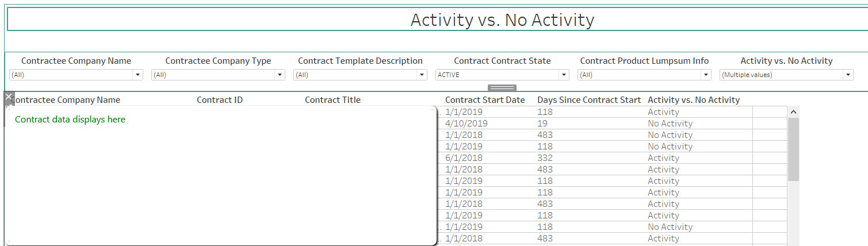Open the Activity vs. No Activity filter dropdown
Viewport: 868px width, 246px height.
[x=848, y=75]
